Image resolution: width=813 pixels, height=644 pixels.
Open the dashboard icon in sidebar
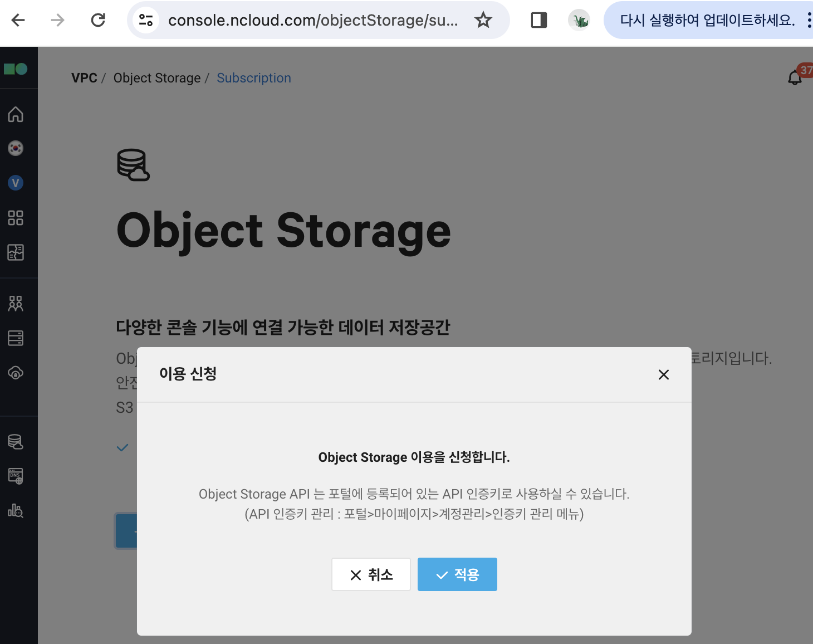click(16, 252)
